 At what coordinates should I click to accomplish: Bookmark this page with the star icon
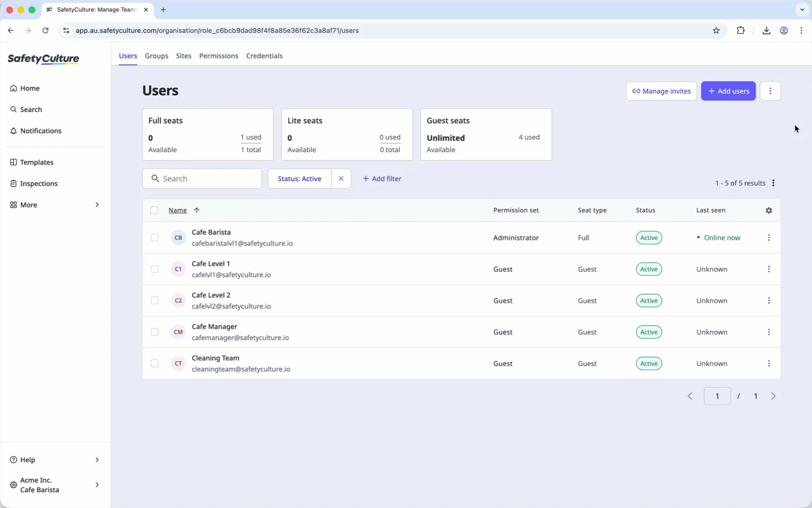tap(716, 30)
